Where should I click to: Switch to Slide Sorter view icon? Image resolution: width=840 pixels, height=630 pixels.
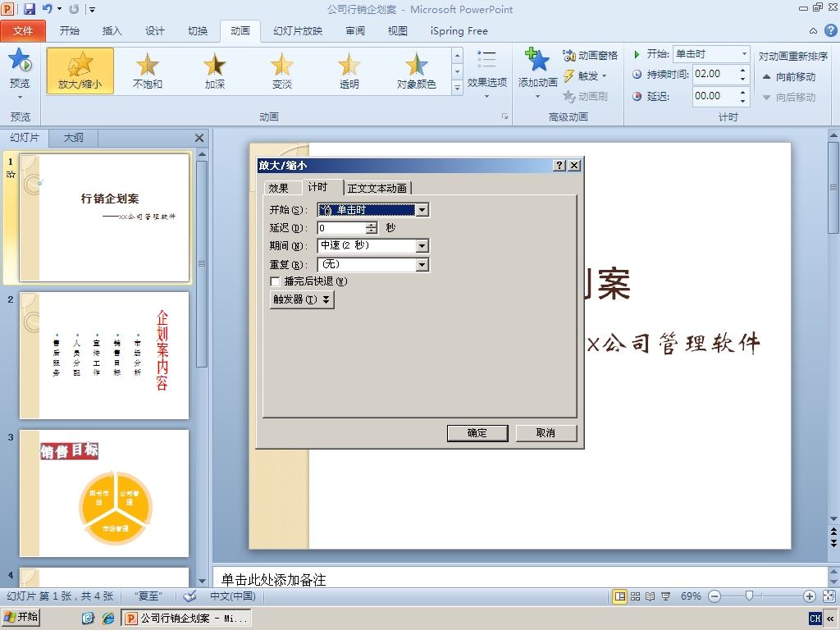coord(636,596)
